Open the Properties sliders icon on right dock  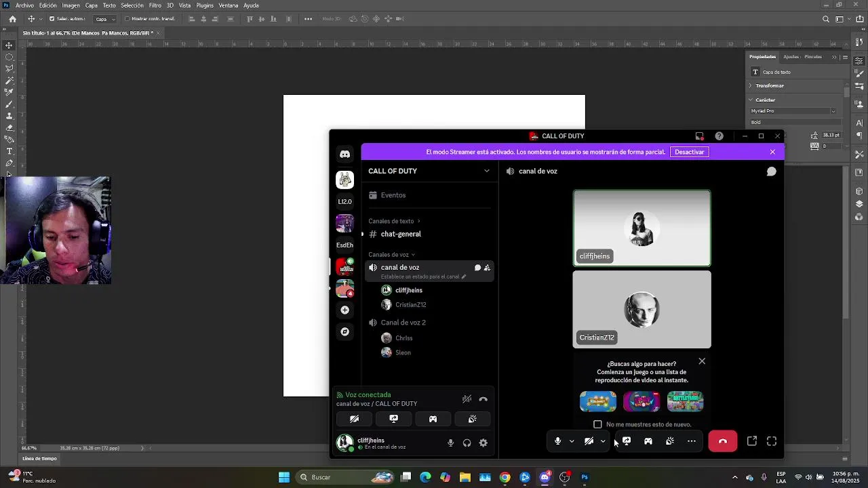(x=859, y=61)
